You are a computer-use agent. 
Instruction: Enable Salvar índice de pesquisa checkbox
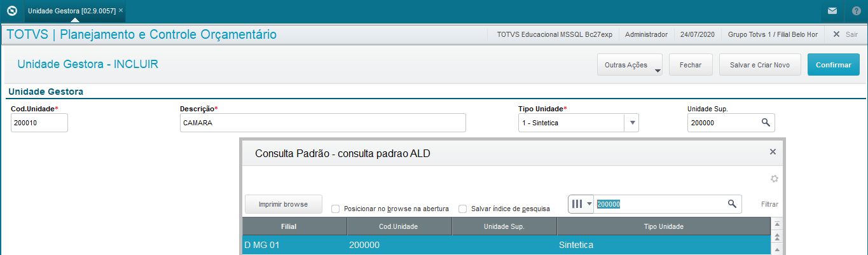tap(463, 209)
